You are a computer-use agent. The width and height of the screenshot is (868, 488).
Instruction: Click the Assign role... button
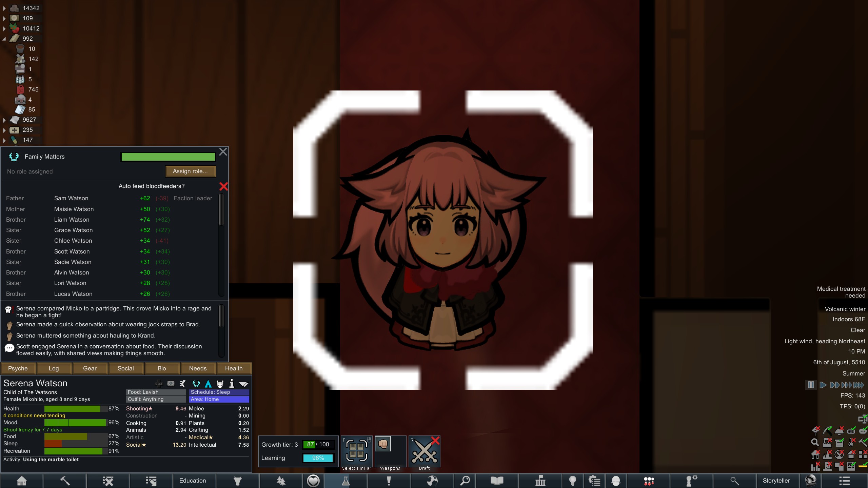[190, 171]
